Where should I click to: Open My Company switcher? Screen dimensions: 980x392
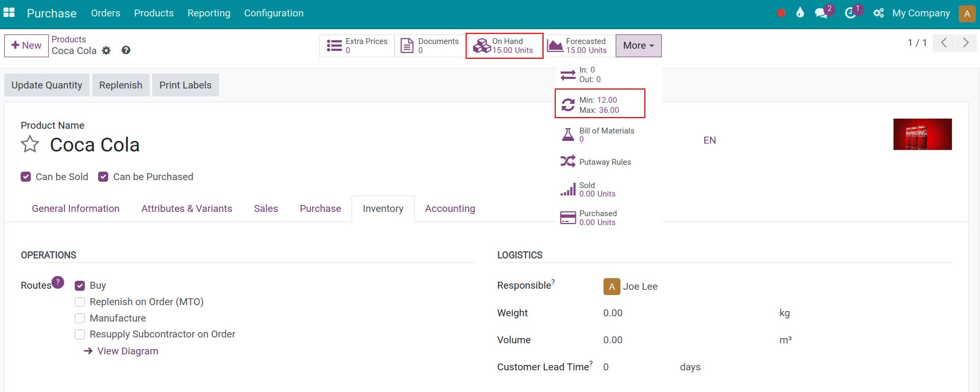coord(921,13)
